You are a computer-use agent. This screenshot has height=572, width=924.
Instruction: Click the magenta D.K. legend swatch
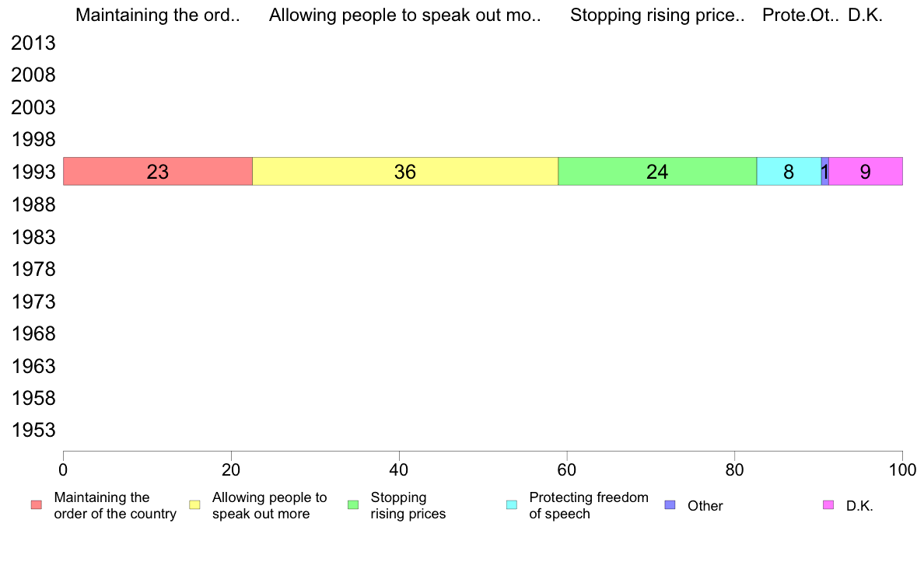pos(828,505)
